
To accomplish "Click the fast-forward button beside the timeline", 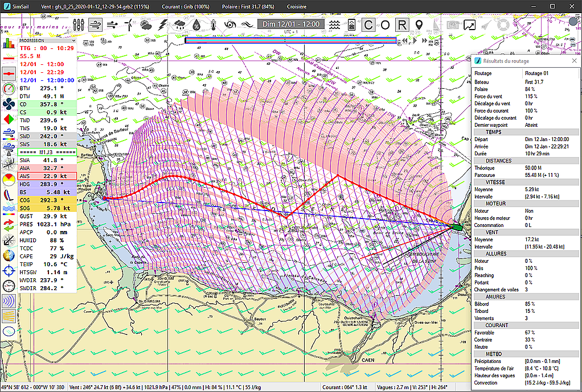I will (424, 40).
